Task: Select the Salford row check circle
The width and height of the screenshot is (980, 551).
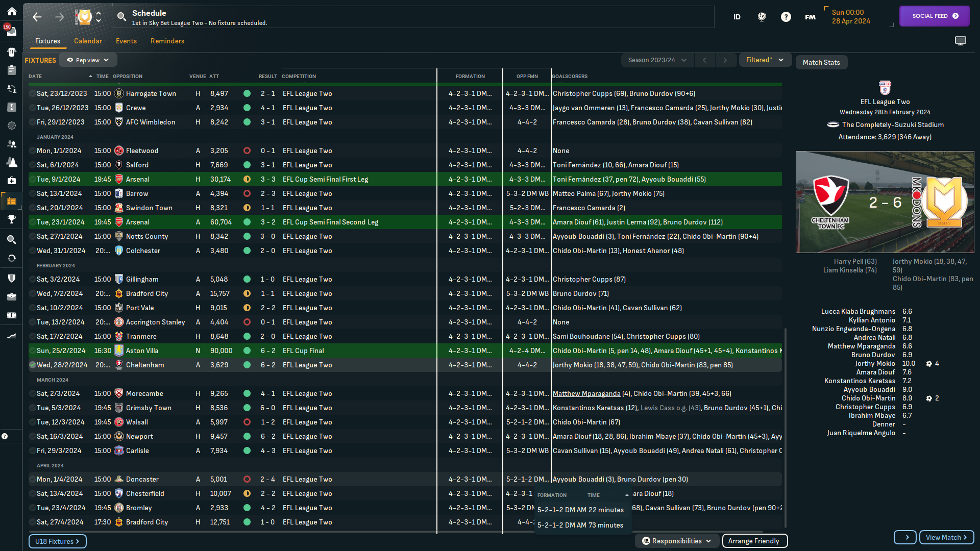Action: point(33,165)
